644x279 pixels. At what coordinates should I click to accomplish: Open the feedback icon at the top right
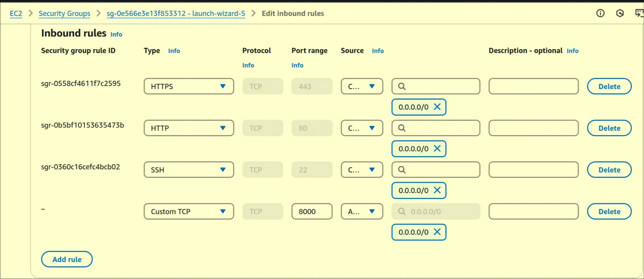(x=639, y=13)
